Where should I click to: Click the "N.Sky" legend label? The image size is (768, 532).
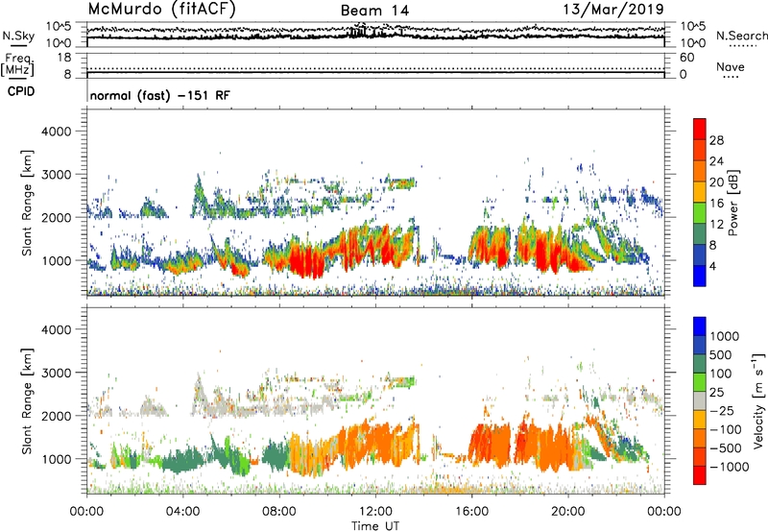pyautogui.click(x=18, y=36)
